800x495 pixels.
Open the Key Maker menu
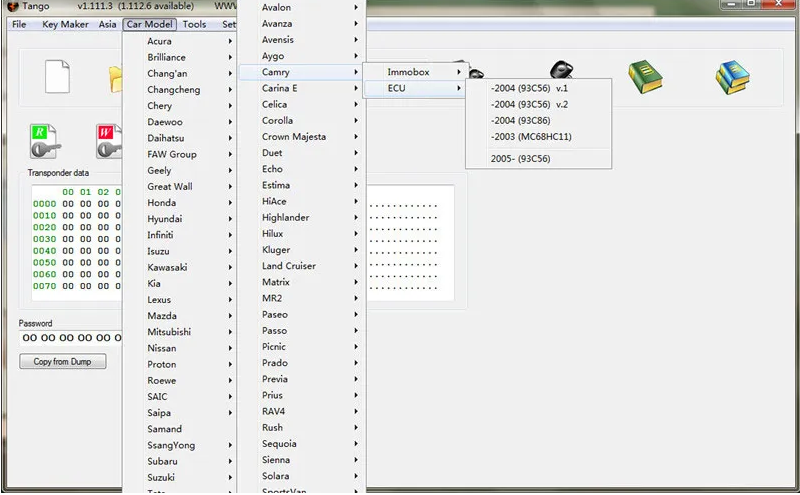(65, 24)
